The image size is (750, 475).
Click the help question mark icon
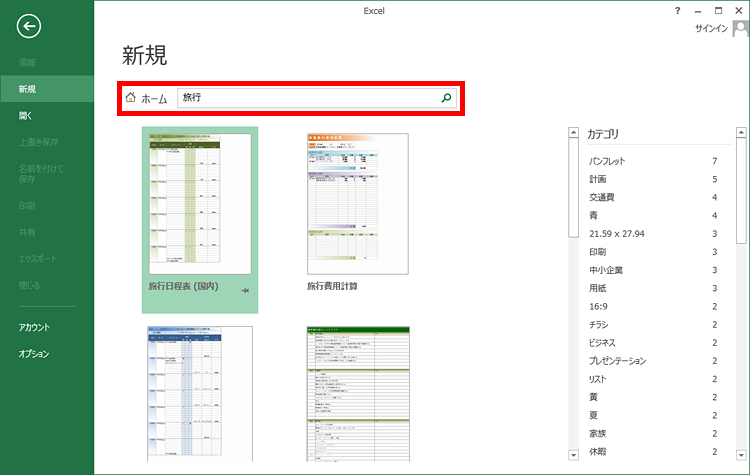click(679, 9)
